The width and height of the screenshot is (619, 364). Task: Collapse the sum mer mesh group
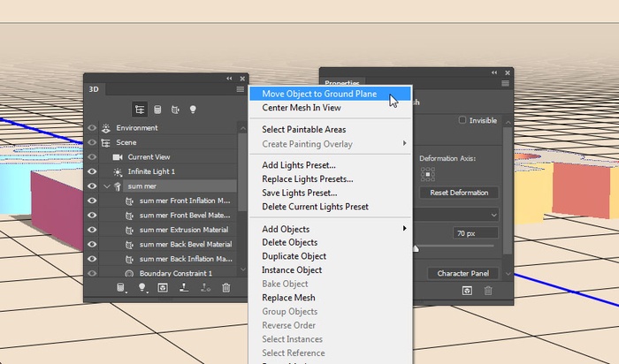(x=107, y=186)
